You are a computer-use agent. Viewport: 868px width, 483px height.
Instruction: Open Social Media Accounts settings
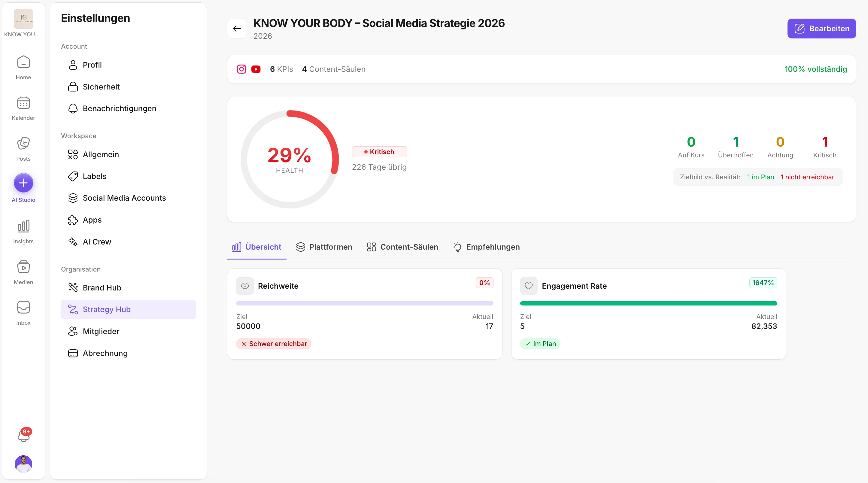click(x=128, y=198)
